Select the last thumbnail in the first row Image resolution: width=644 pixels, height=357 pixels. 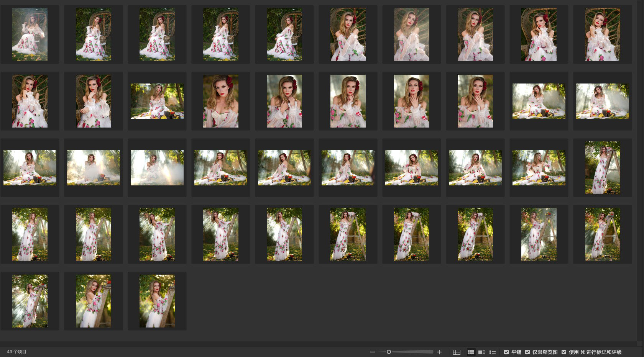tap(602, 34)
